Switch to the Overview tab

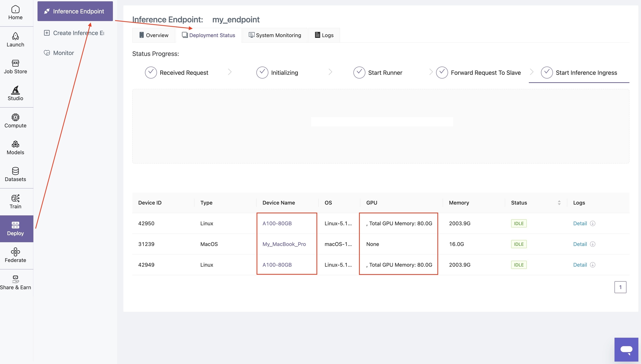[154, 35]
